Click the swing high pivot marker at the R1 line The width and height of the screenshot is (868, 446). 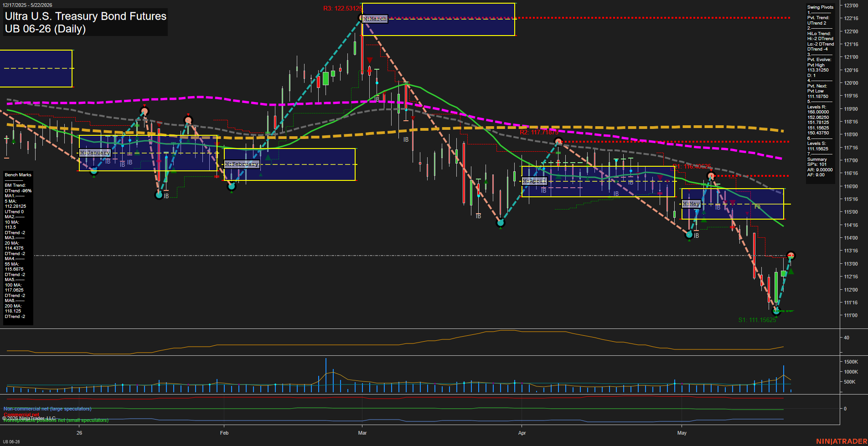click(x=711, y=176)
